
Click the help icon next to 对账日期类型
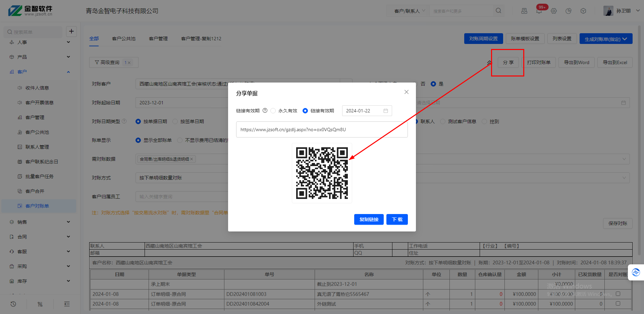pyautogui.click(x=124, y=121)
